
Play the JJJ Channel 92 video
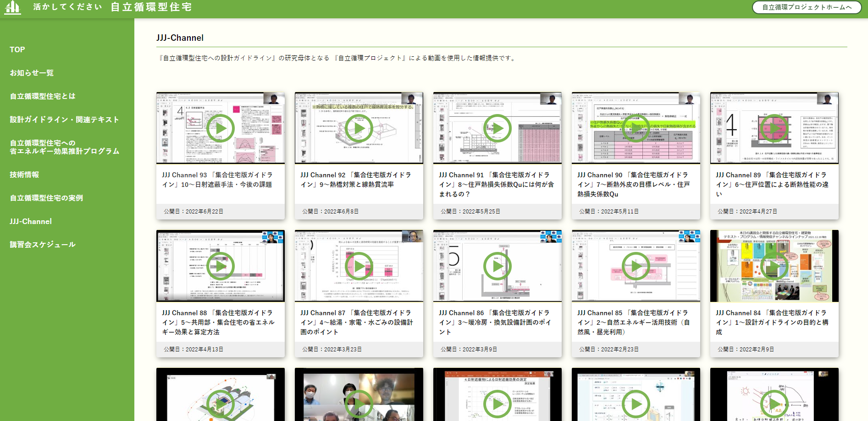coord(359,128)
